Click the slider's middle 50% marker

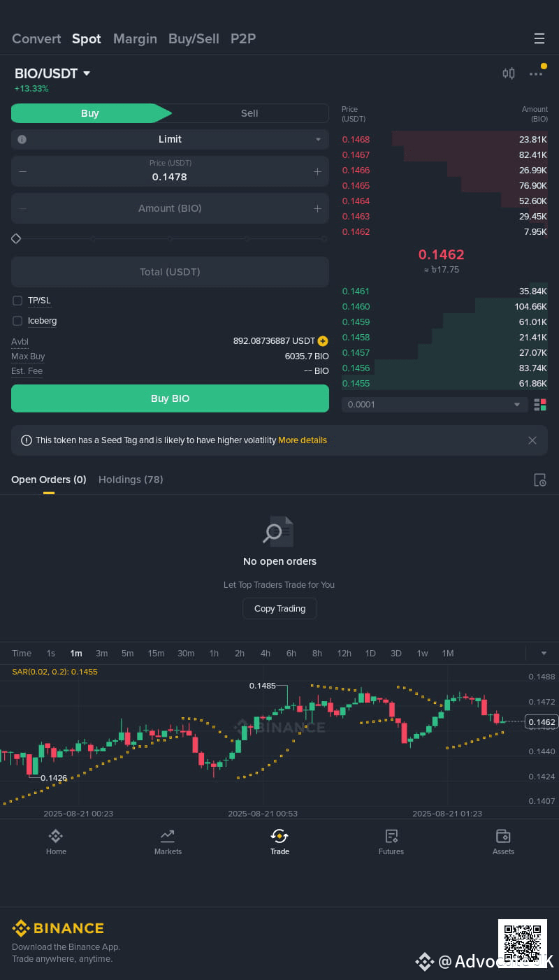click(170, 238)
